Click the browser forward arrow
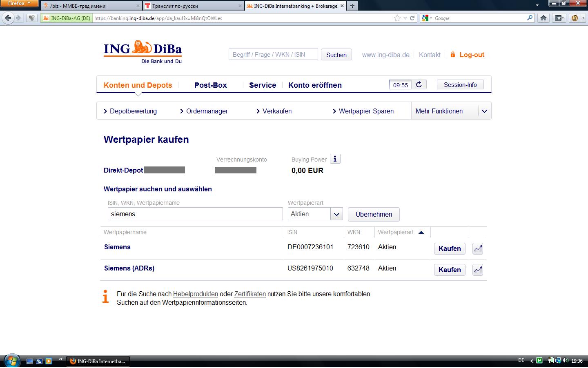The height and width of the screenshot is (368, 588). coord(18,18)
